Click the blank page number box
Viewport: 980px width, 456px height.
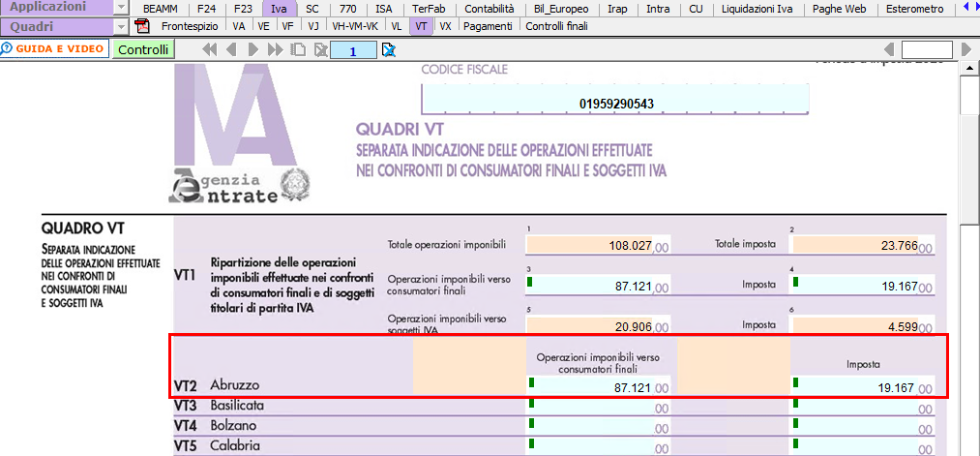tap(927, 50)
